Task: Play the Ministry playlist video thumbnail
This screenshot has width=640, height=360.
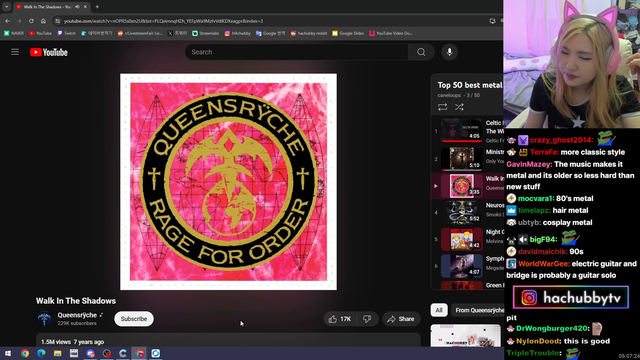Action: click(x=461, y=159)
